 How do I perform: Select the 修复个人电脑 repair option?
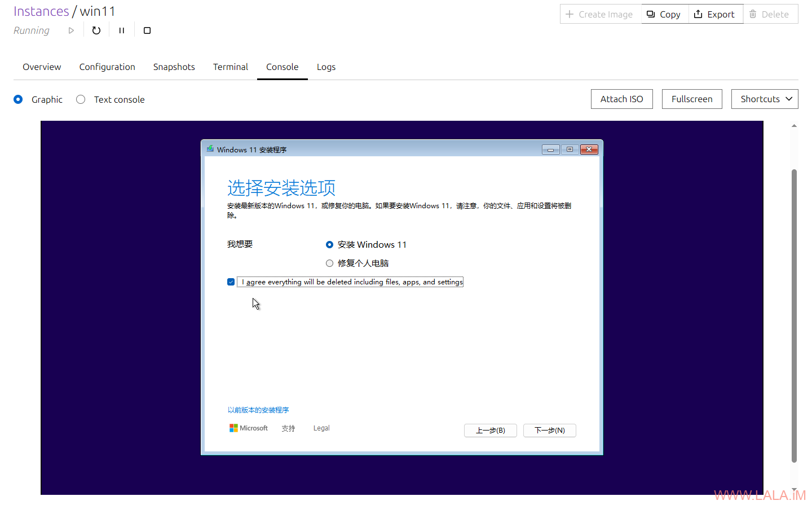[x=330, y=263]
